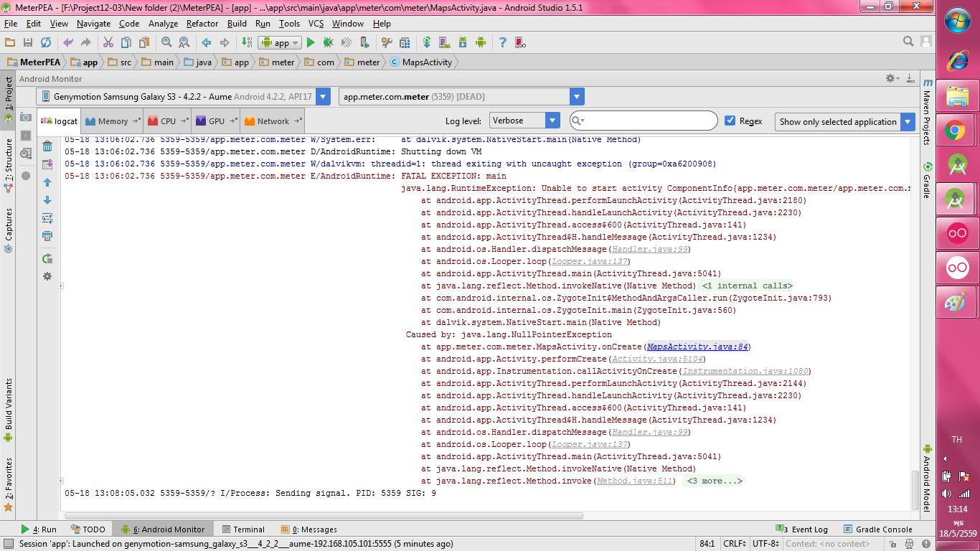980x551 pixels.
Task: Hide Android Monitor panel with its hide icon
Action: click(910, 78)
